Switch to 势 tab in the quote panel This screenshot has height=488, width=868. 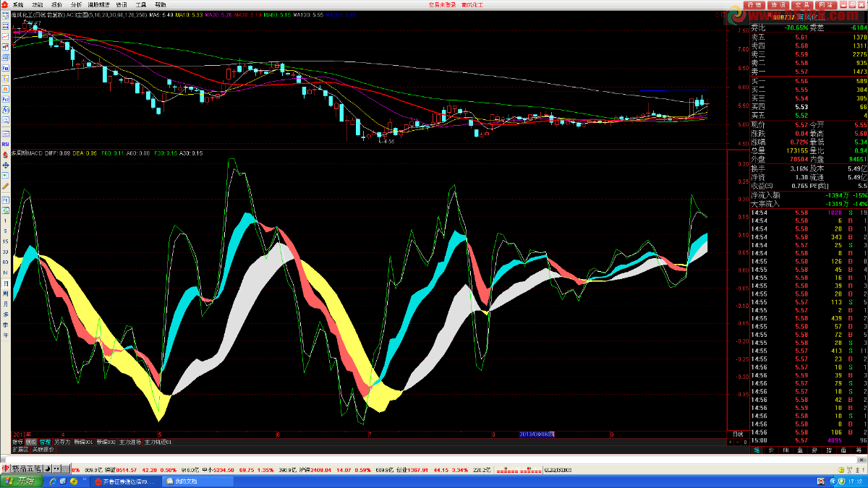(x=814, y=450)
